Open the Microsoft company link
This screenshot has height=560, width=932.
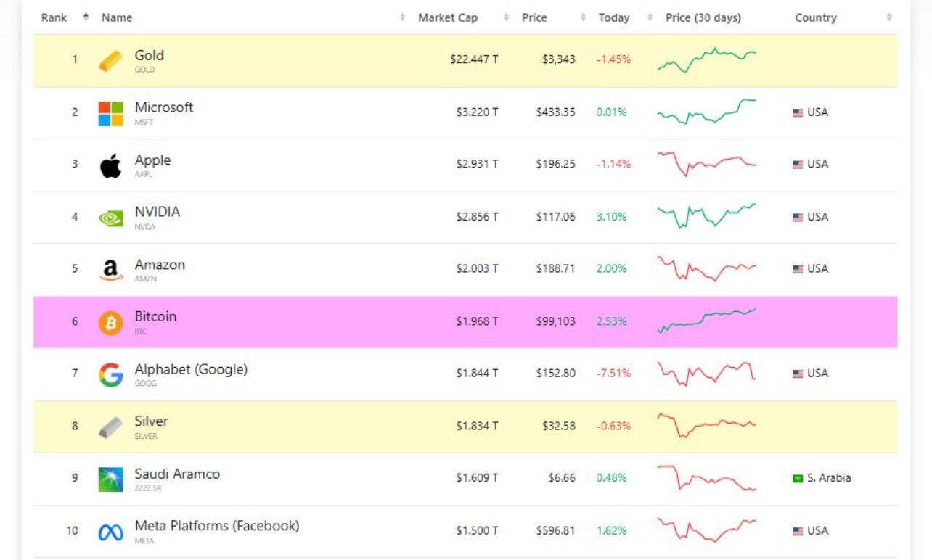[164, 107]
